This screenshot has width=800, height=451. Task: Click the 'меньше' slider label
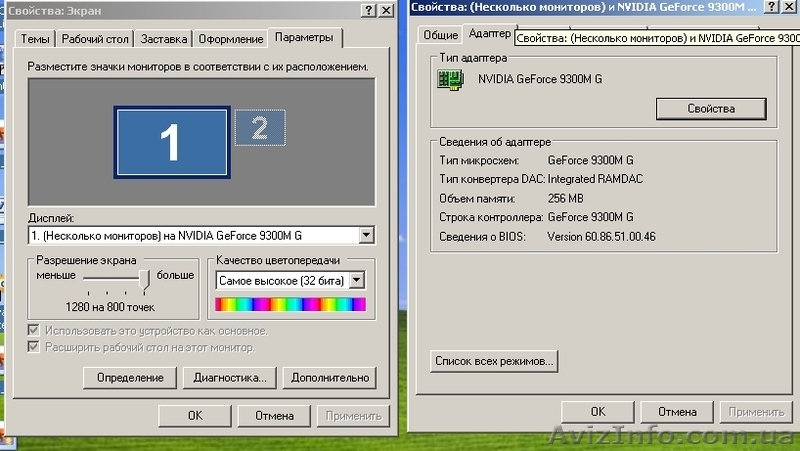tap(56, 275)
